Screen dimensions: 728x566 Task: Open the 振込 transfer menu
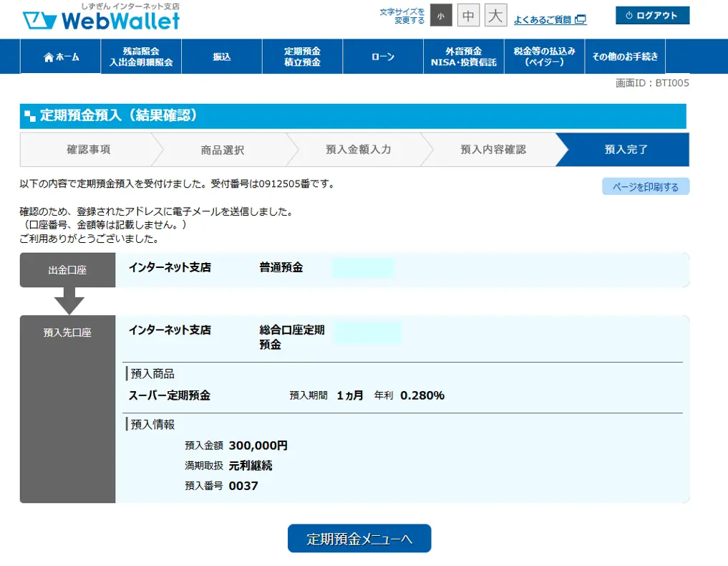(222, 57)
